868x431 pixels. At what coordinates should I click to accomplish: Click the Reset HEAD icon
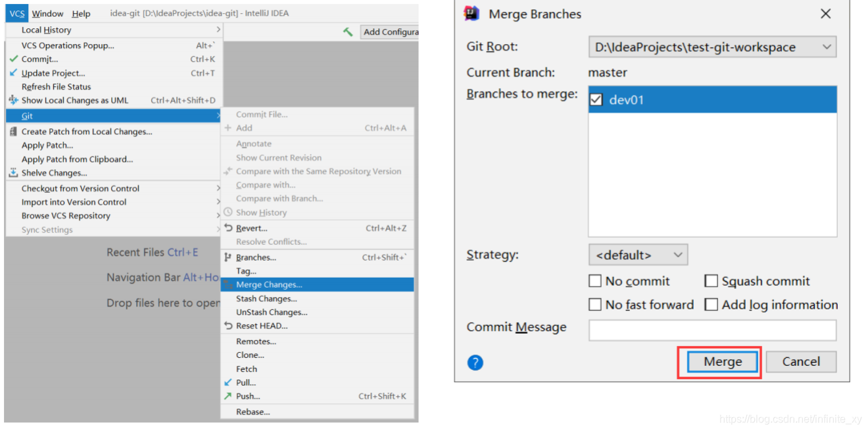(228, 326)
